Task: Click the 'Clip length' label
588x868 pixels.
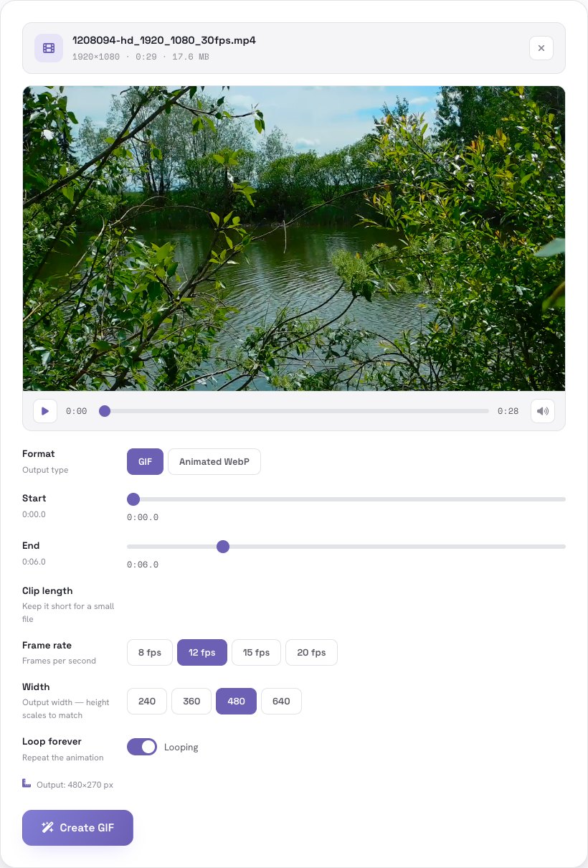Action: (47, 591)
